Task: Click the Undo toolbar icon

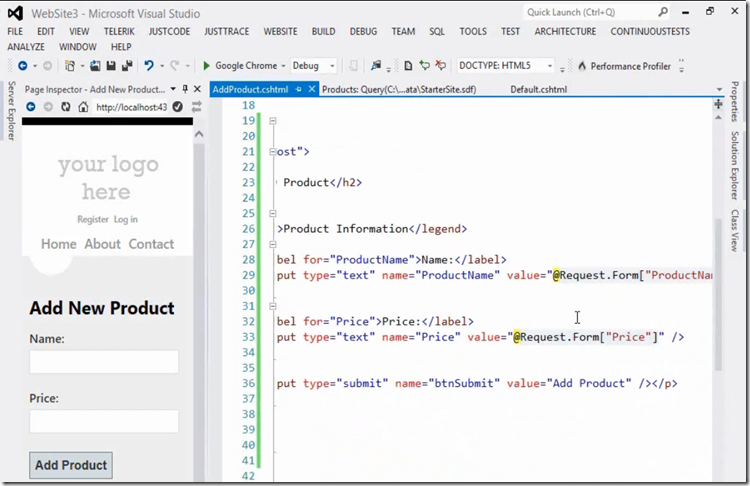Action: pos(149,66)
